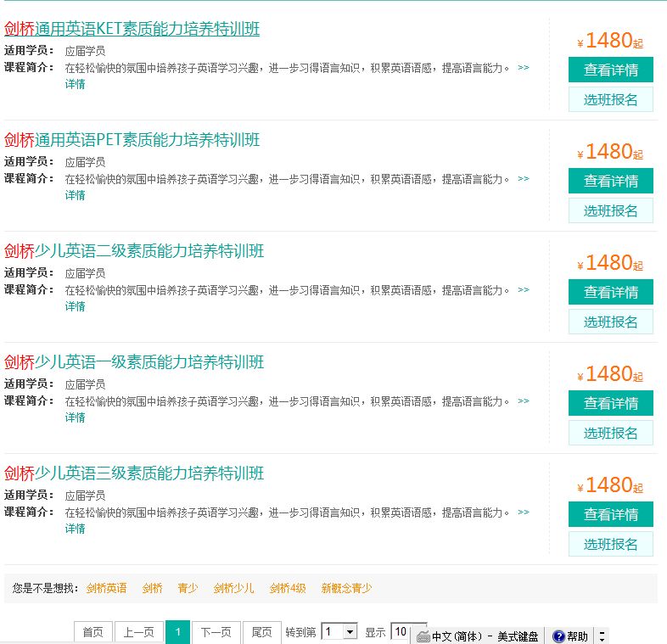Click 查看详情 for the PET course
This screenshot has width=667, height=644.
(610, 181)
